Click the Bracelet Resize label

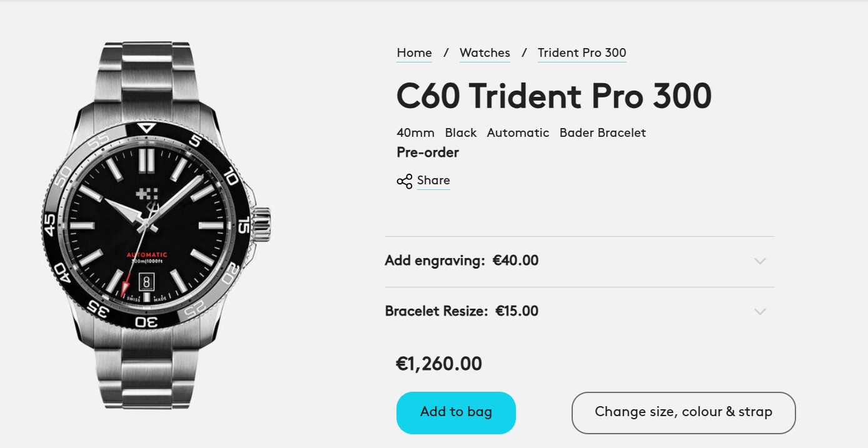(436, 311)
